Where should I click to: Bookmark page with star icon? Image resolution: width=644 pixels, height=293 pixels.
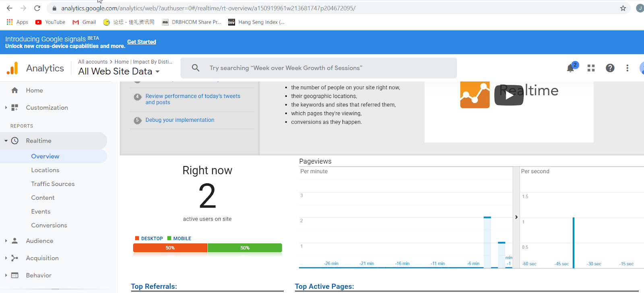[623, 8]
